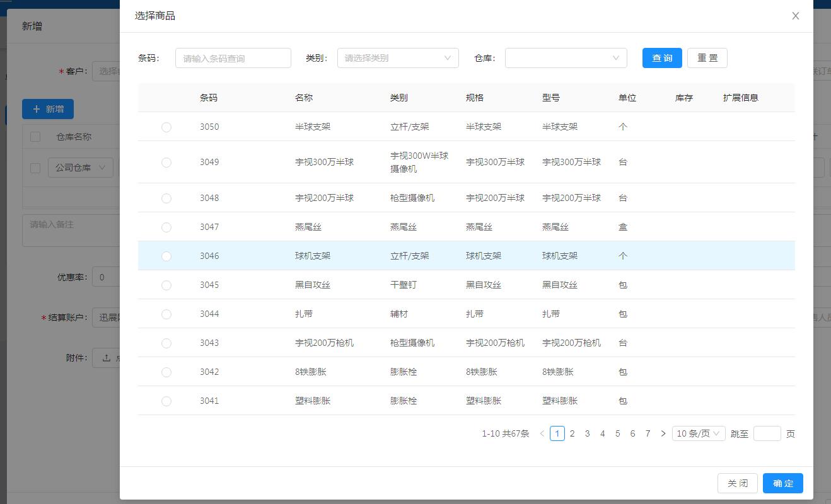Select radio button for item 3045 黑自攻丝
Screen dimensions: 831x504
[x=166, y=285]
